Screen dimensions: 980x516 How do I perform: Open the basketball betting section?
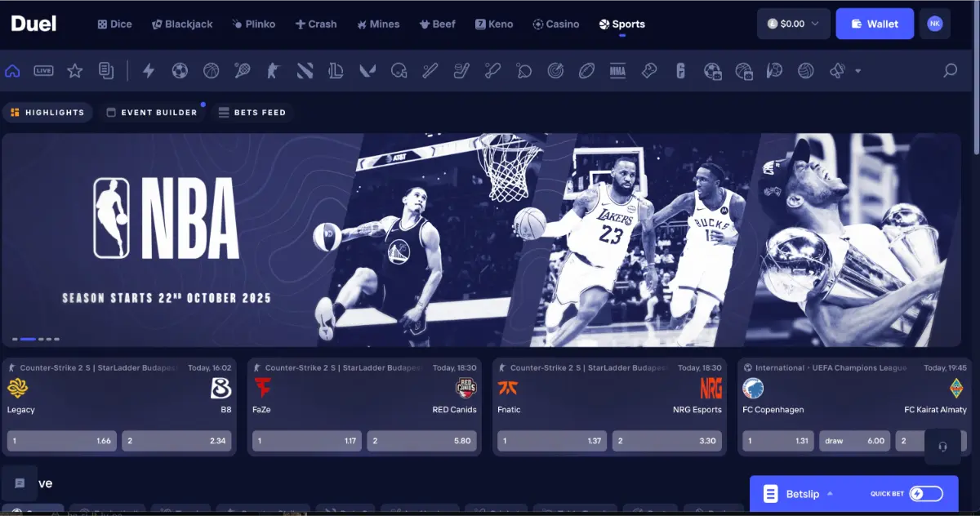(210, 71)
